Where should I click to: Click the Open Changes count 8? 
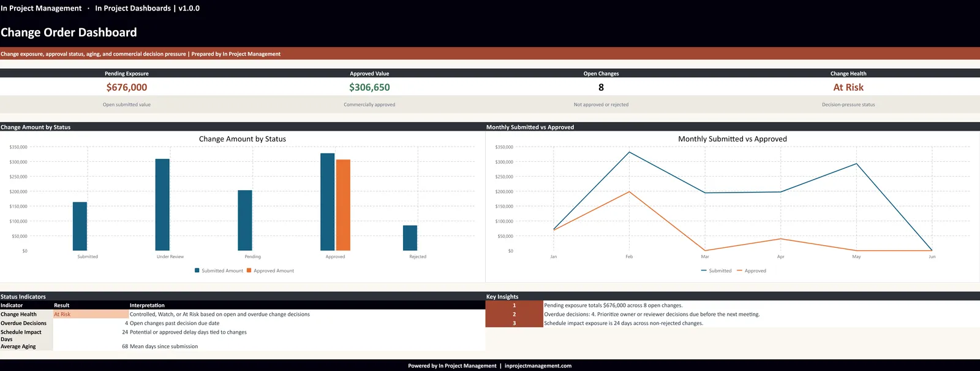pos(601,87)
